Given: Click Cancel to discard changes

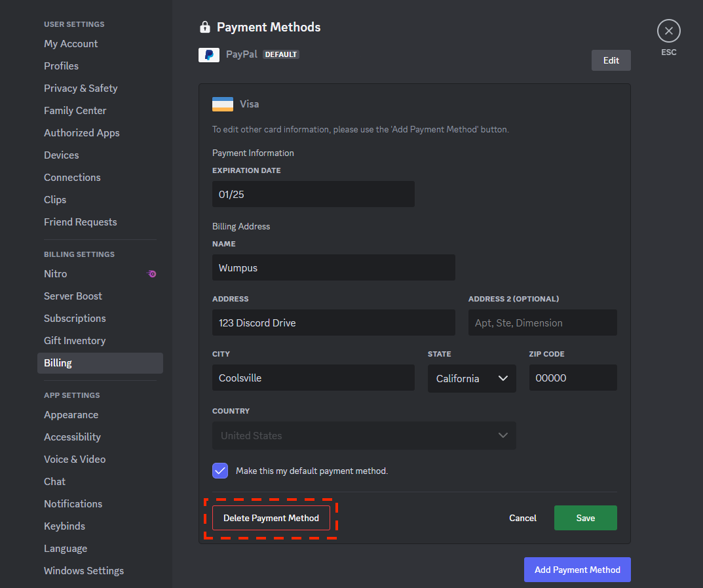Looking at the screenshot, I should pyautogui.click(x=522, y=518).
